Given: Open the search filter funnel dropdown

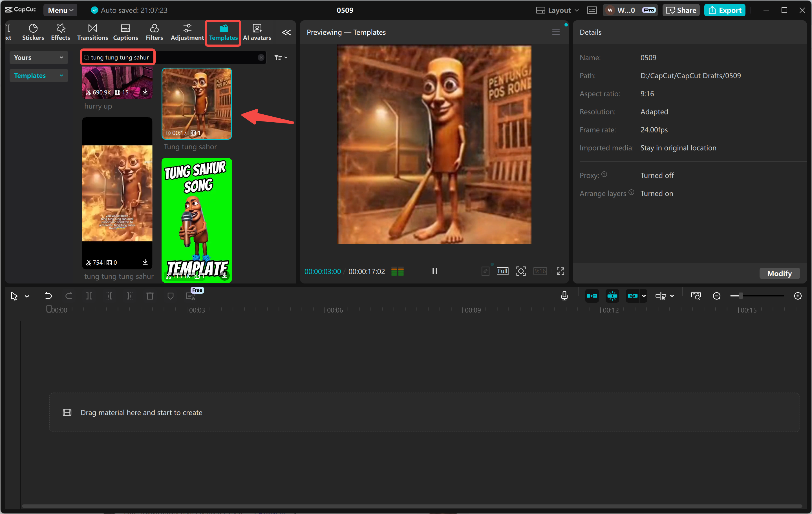Looking at the screenshot, I should pyautogui.click(x=281, y=57).
